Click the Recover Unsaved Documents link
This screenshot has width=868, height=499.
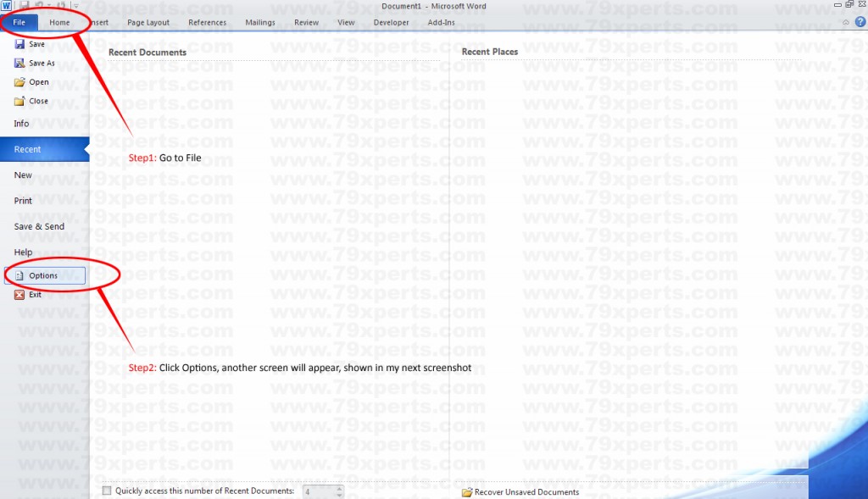(x=526, y=492)
